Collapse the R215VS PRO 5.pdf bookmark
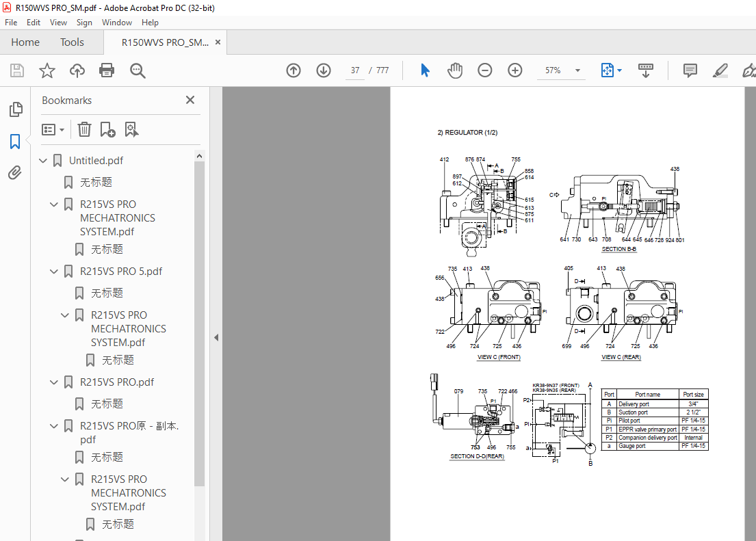 [54, 272]
